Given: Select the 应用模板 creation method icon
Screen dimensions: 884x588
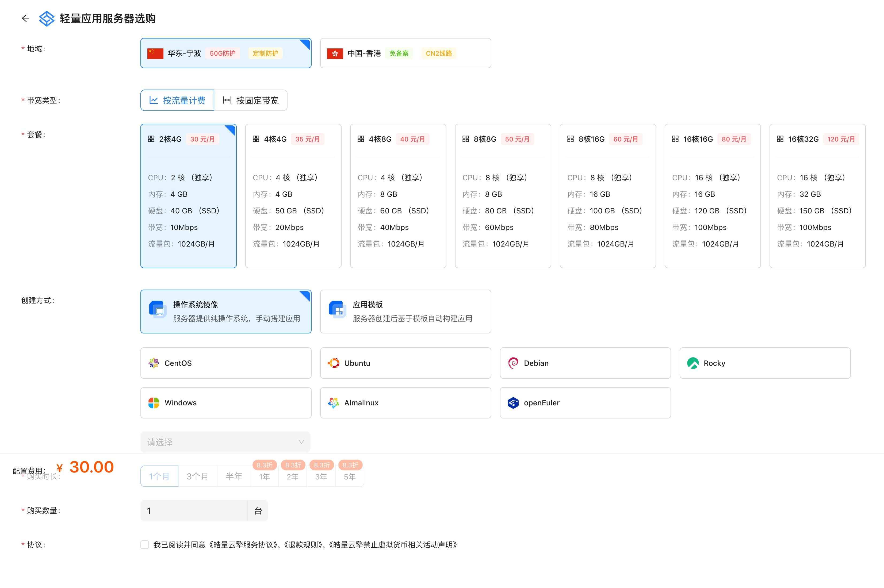Looking at the screenshot, I should 337,310.
